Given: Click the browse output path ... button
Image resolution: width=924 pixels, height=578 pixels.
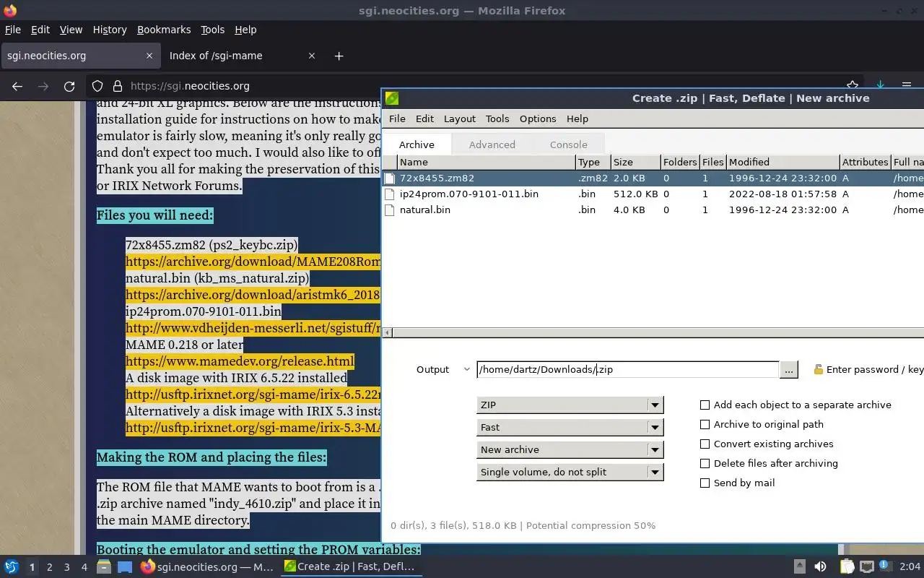Looking at the screenshot, I should pyautogui.click(x=788, y=369).
